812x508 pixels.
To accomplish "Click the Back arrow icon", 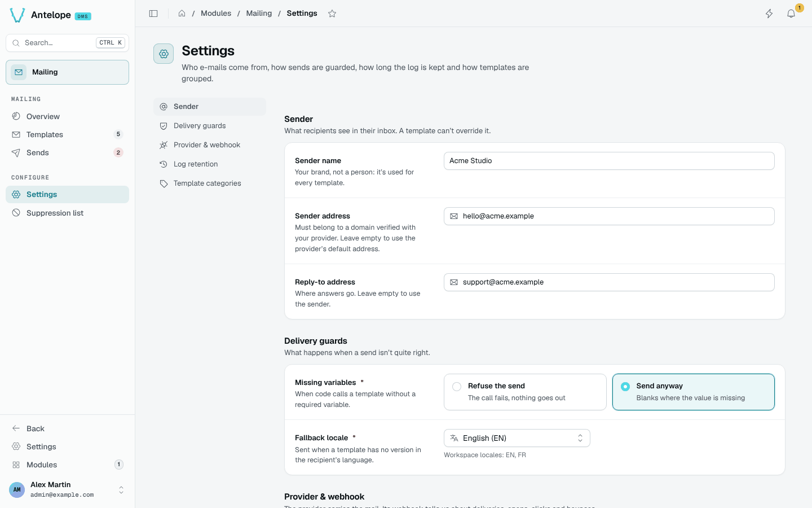I will [x=16, y=428].
